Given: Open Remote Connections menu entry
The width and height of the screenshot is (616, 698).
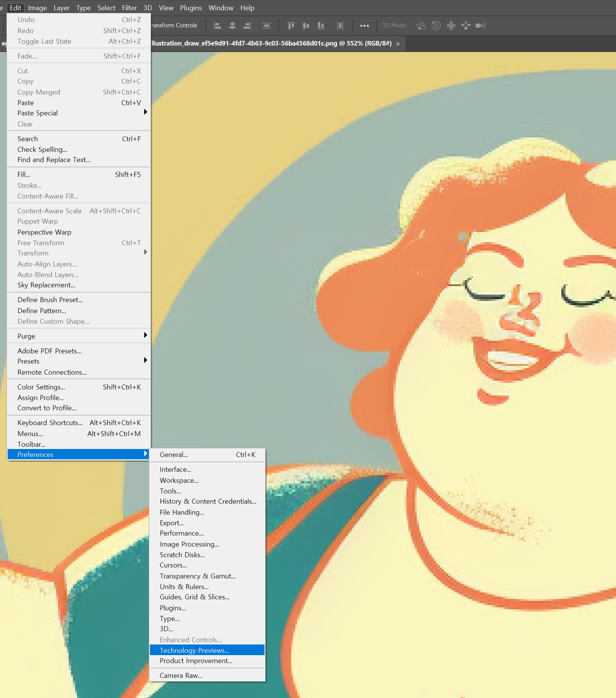Looking at the screenshot, I should (79, 372).
